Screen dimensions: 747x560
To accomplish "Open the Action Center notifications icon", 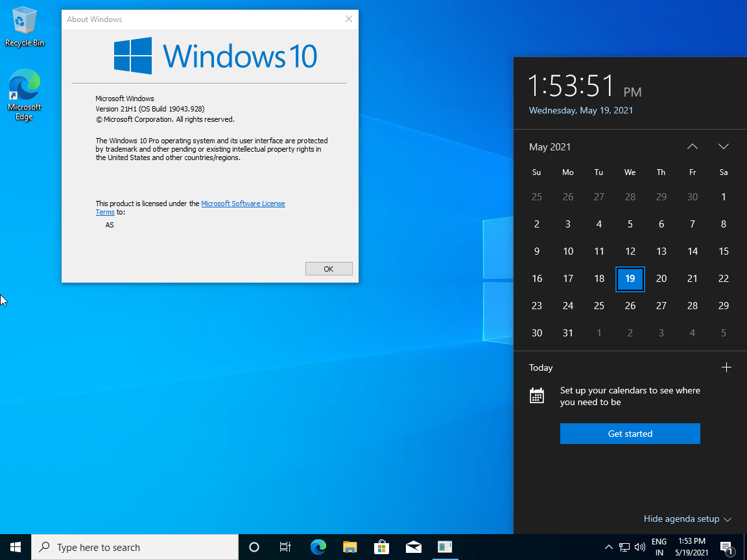I will pyautogui.click(x=726, y=547).
